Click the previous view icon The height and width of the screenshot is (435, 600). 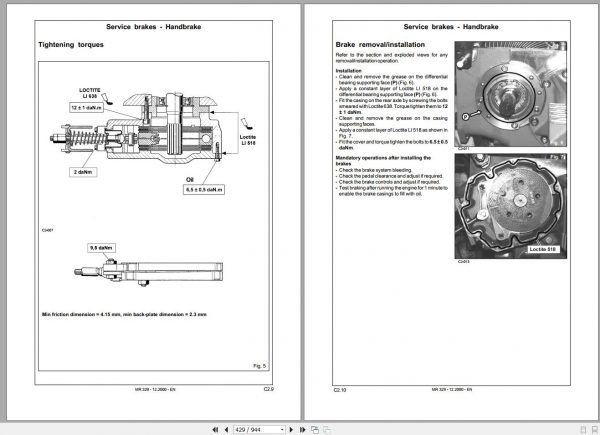(x=315, y=430)
